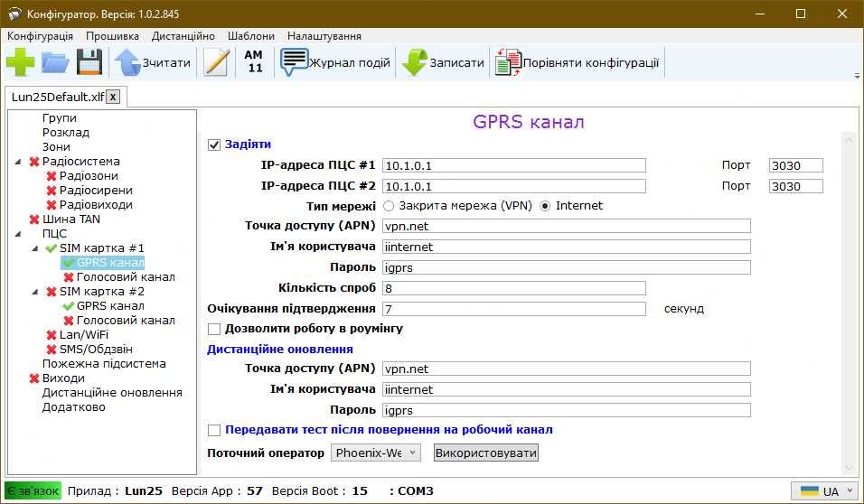Select the Lun25Default.xlf tab
This screenshot has height=504, width=864.
[x=57, y=97]
